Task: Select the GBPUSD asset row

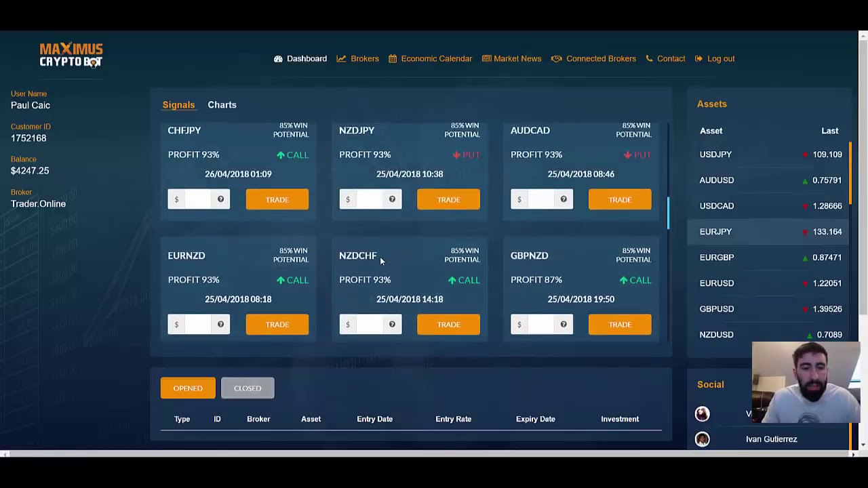Action: [770, 309]
